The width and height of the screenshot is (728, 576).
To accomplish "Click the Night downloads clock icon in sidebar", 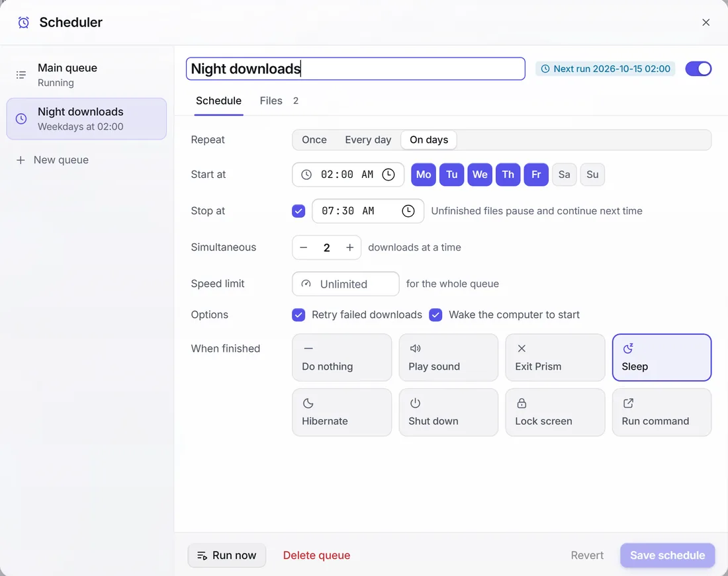I will pyautogui.click(x=21, y=119).
